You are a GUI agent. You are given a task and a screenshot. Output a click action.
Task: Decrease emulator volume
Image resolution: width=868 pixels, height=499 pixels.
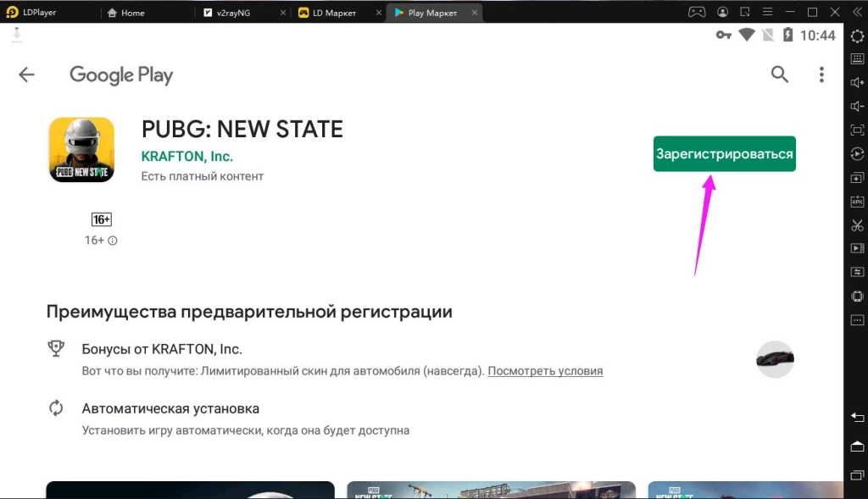click(x=857, y=106)
